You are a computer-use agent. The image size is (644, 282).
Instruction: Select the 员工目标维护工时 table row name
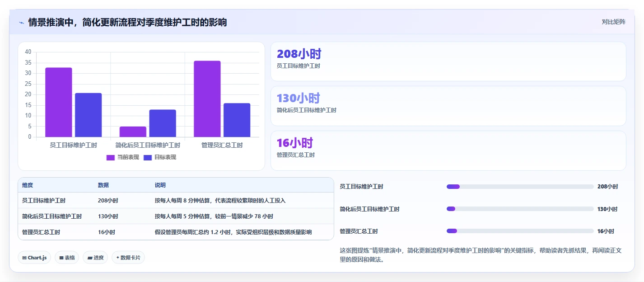tap(44, 200)
